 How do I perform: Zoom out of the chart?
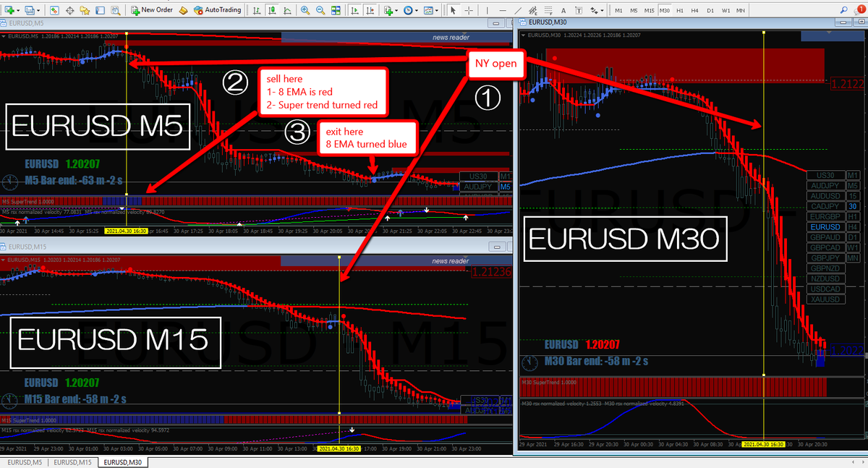[x=320, y=10]
